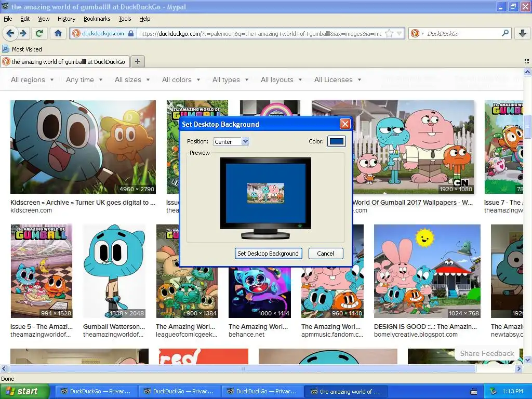Screen dimensions: 532x399
Task: Open the 1338 × 2048 Gumball Watterson image
Action: point(114,271)
